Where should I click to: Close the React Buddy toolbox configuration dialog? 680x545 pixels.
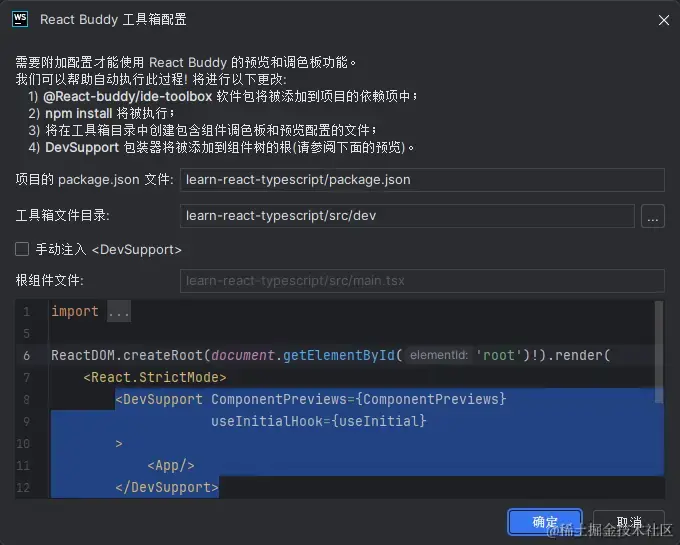664,20
